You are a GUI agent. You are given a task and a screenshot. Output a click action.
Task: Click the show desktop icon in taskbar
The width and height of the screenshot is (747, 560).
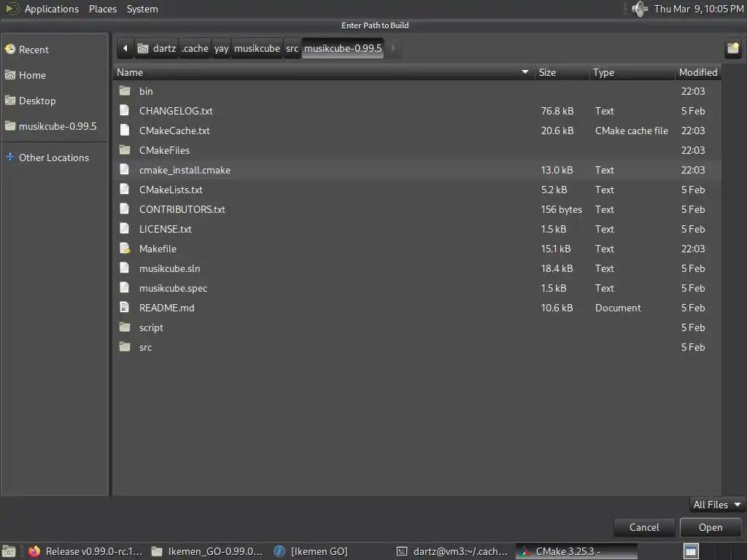point(9,551)
